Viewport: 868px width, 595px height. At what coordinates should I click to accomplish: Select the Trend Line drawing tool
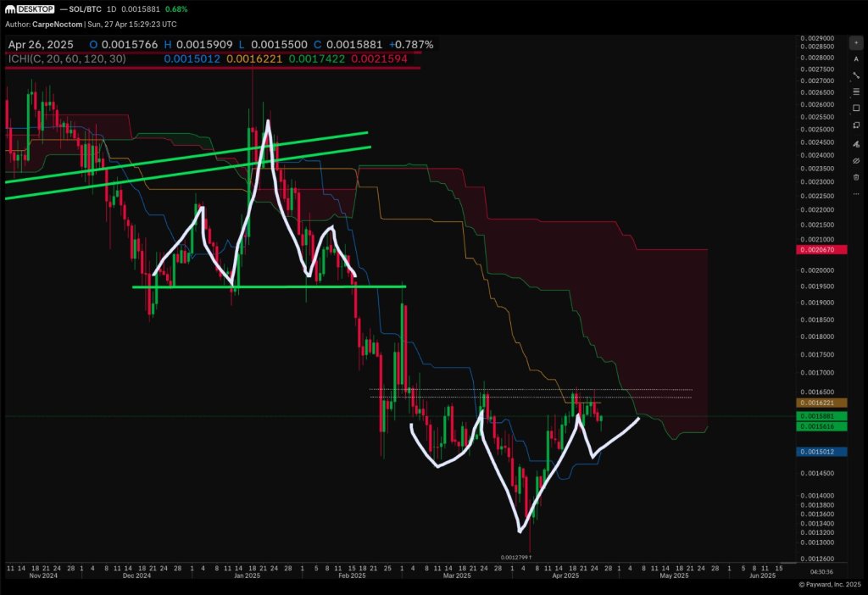click(856, 75)
